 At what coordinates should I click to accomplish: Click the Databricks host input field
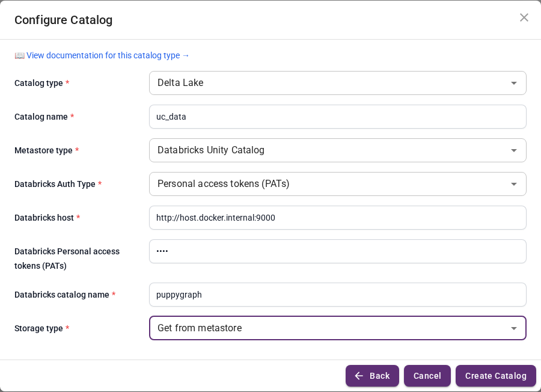tap(337, 218)
